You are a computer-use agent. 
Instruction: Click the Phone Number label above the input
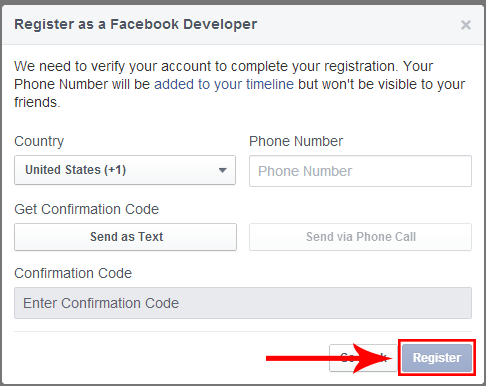296,141
